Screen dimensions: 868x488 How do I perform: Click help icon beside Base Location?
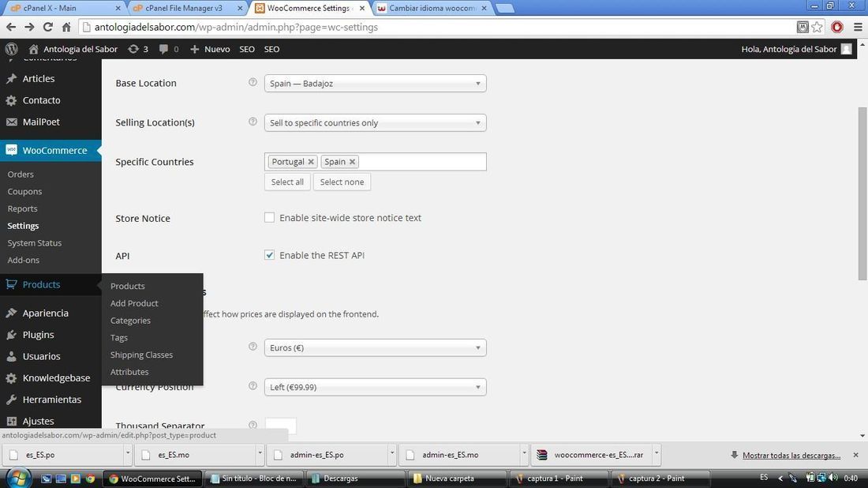[253, 82]
